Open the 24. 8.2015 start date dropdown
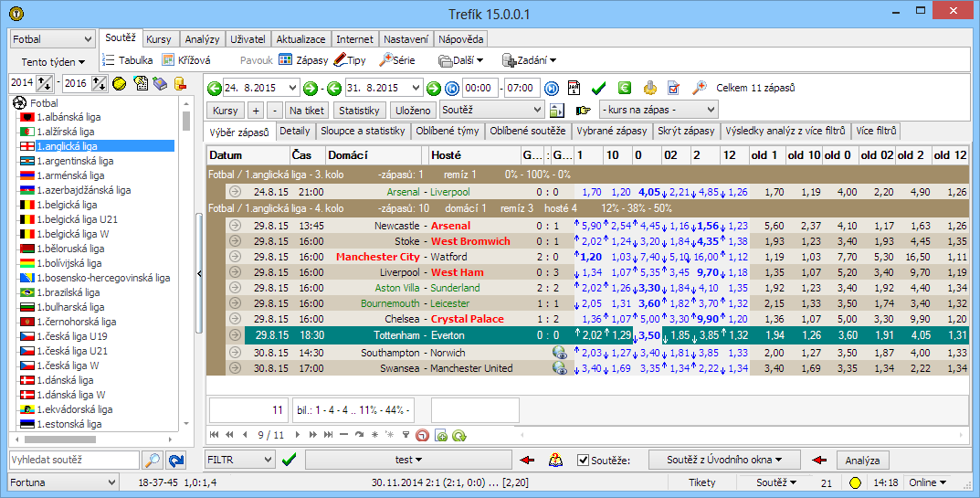This screenshot has height=498, width=980. 292,89
